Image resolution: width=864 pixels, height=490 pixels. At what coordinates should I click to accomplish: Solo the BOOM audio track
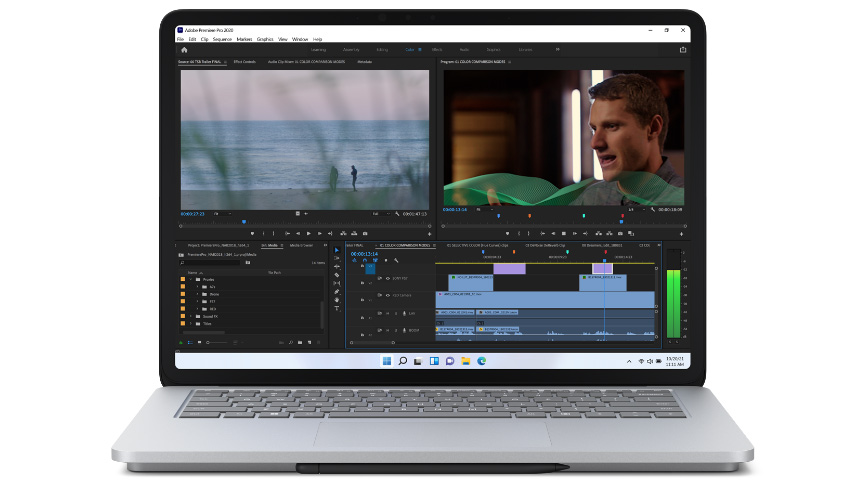[396, 331]
